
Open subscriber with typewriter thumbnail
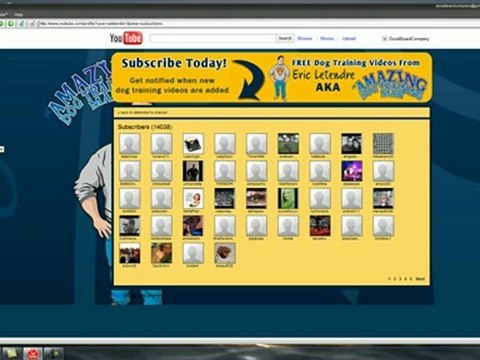[x=193, y=143]
